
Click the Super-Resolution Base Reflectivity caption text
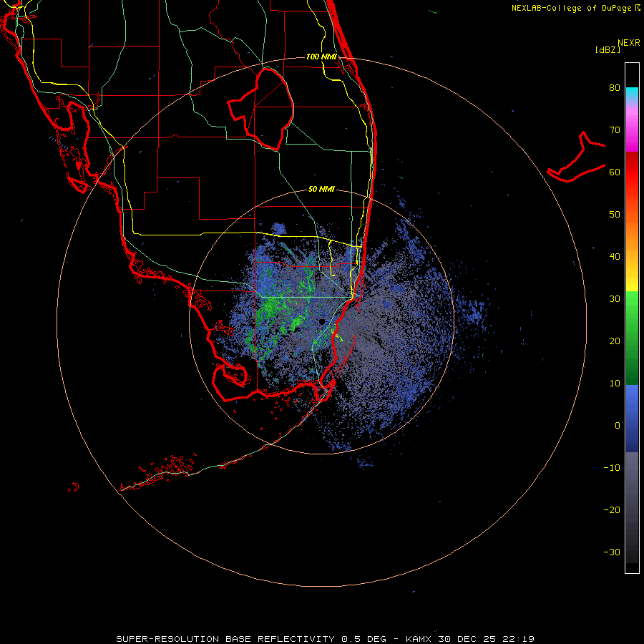click(326, 639)
